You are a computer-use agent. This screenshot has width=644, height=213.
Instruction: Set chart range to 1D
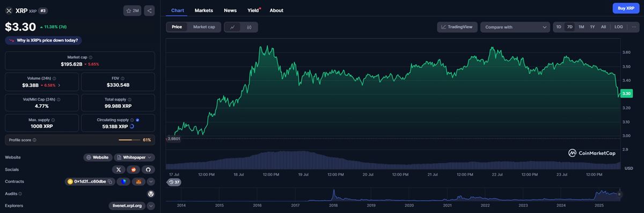click(559, 27)
